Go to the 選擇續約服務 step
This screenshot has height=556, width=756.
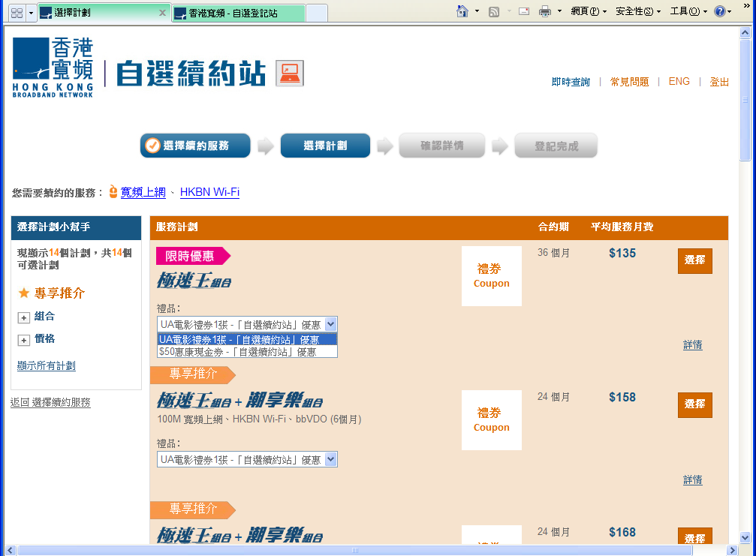pos(195,146)
